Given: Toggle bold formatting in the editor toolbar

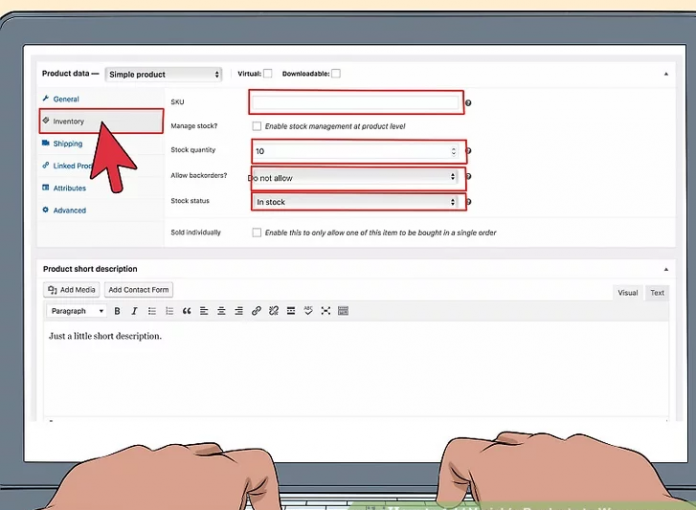Looking at the screenshot, I should point(117,311).
